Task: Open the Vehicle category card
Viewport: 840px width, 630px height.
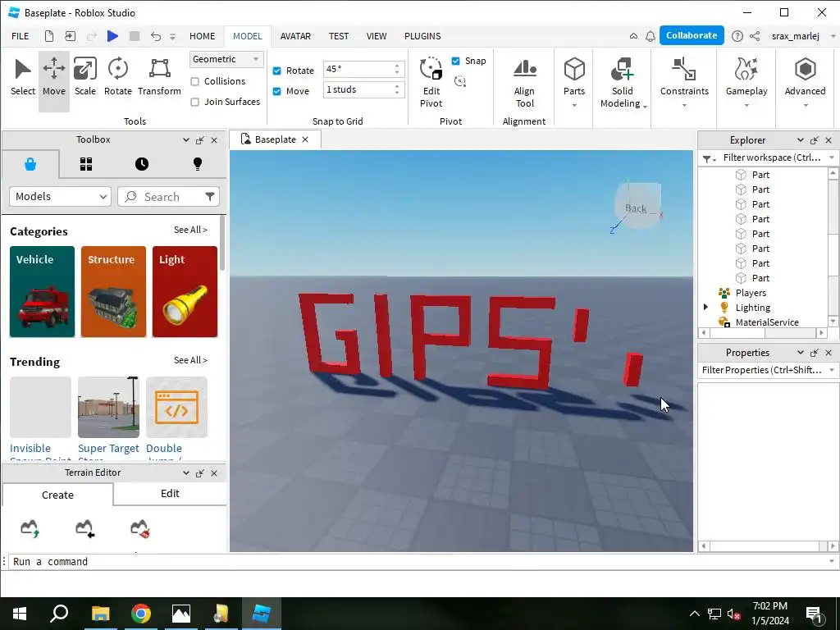Action: (42, 291)
